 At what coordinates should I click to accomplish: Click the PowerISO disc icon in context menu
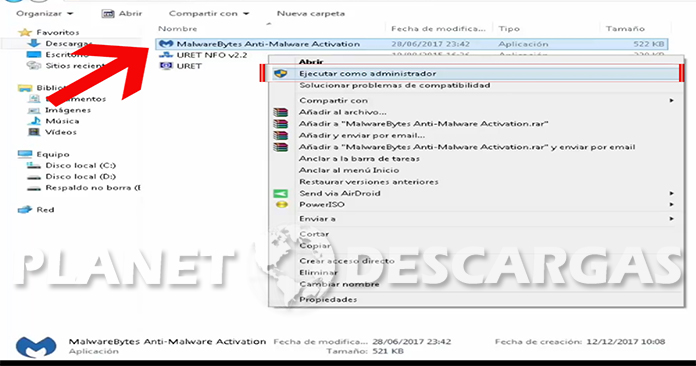[x=282, y=205]
